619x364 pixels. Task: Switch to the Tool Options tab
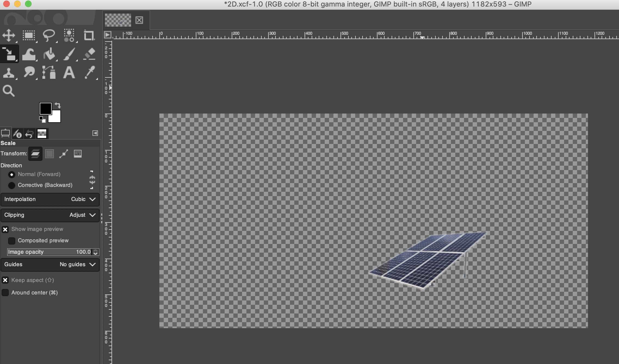pos(5,133)
